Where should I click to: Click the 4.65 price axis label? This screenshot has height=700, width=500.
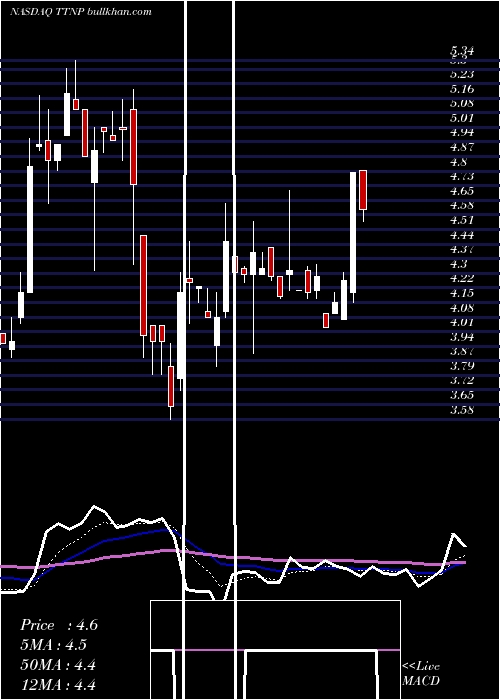462,191
